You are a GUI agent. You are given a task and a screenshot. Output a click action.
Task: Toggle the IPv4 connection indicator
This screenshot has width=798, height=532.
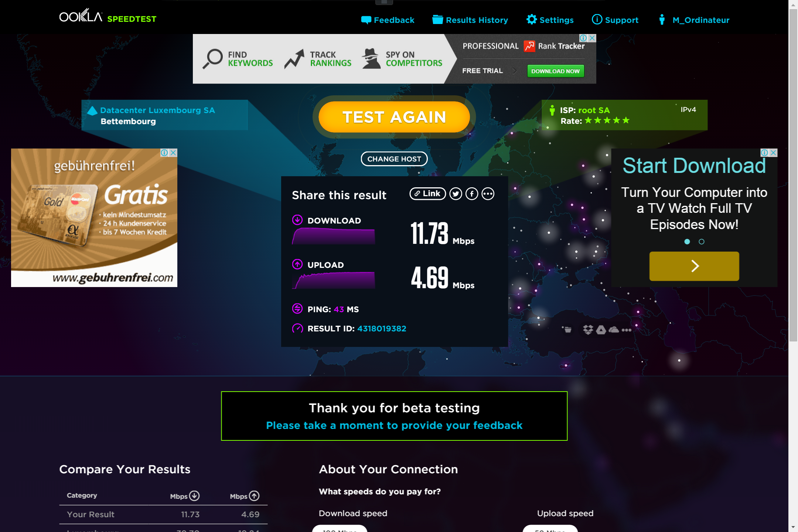pos(688,109)
